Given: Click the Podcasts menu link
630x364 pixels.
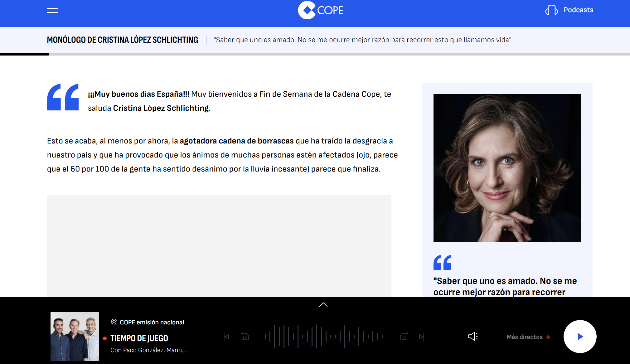Looking at the screenshot, I should click(x=578, y=10).
